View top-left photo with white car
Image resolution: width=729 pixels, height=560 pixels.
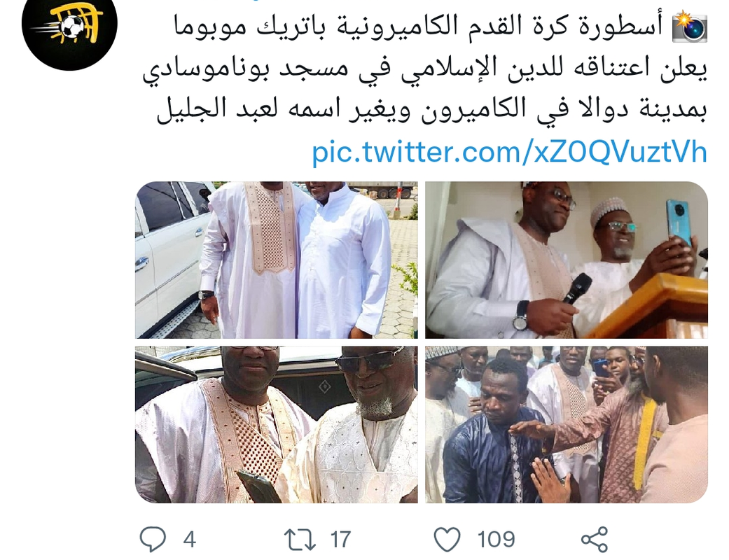[277, 260]
